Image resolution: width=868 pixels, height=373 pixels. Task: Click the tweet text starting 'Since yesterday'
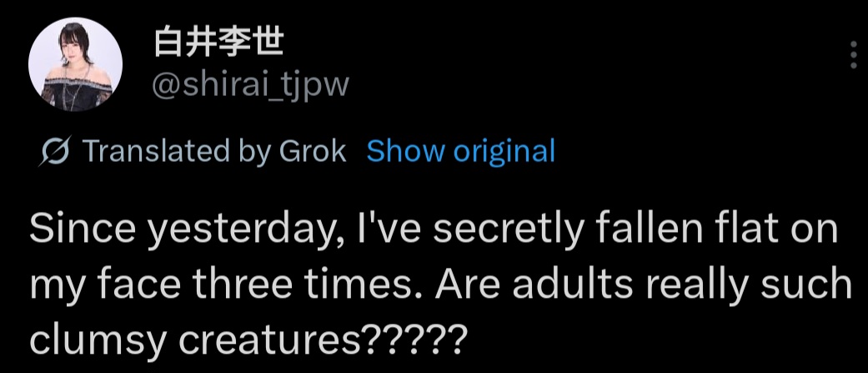tap(432, 231)
